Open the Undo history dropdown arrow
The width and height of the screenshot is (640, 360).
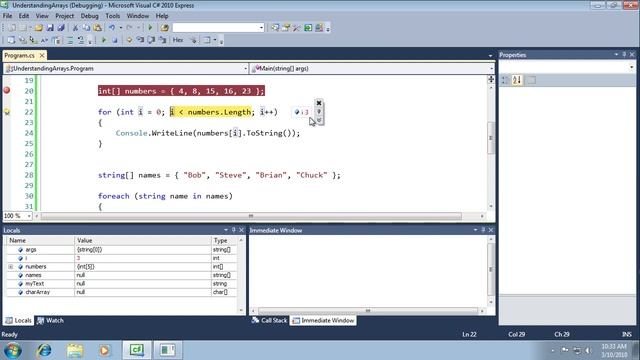pos(120,28)
